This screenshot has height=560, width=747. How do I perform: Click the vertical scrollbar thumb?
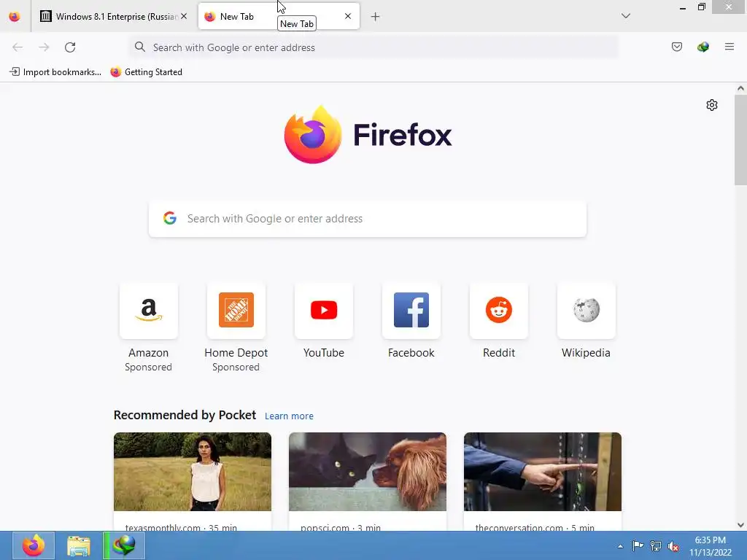click(740, 139)
